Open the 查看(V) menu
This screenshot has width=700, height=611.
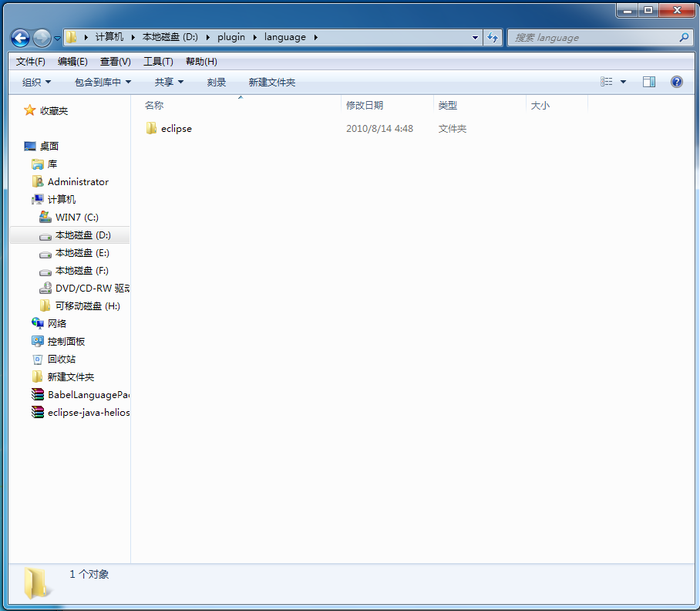pos(115,62)
